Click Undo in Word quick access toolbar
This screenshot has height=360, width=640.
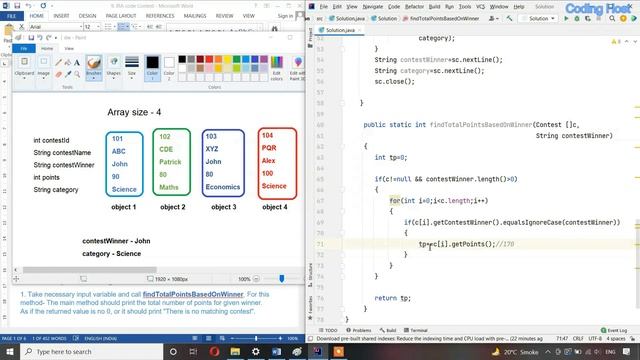click(x=28, y=6)
